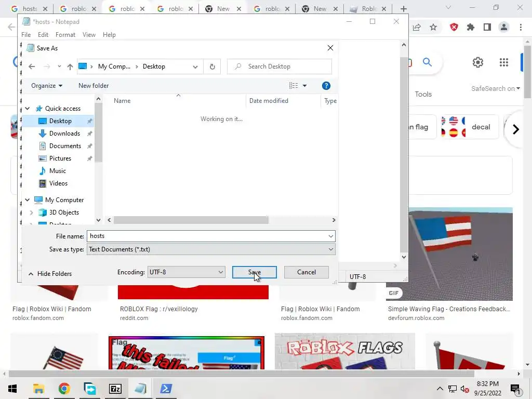Open 7-Zip from the taskbar
The image size is (532, 399).
(115, 389)
